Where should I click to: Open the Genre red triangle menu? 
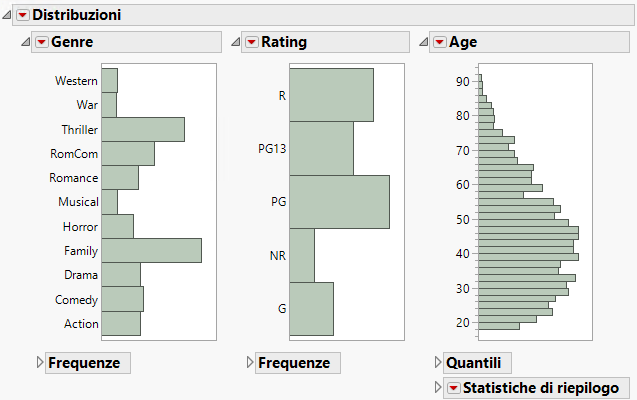[41, 42]
